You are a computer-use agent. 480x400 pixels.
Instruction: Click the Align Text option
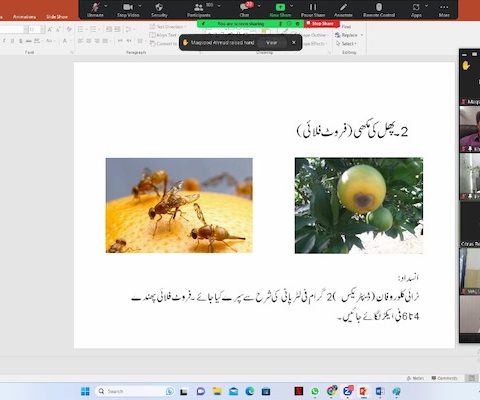(163, 35)
